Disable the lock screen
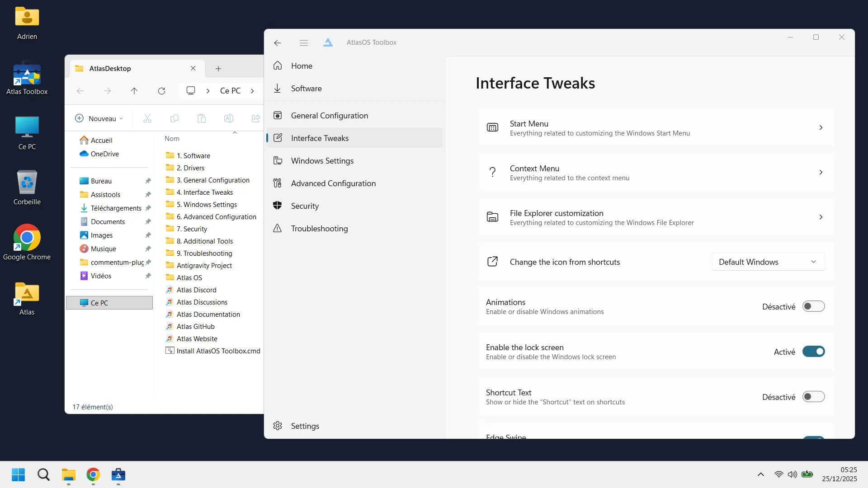868x488 pixels. 814,352
